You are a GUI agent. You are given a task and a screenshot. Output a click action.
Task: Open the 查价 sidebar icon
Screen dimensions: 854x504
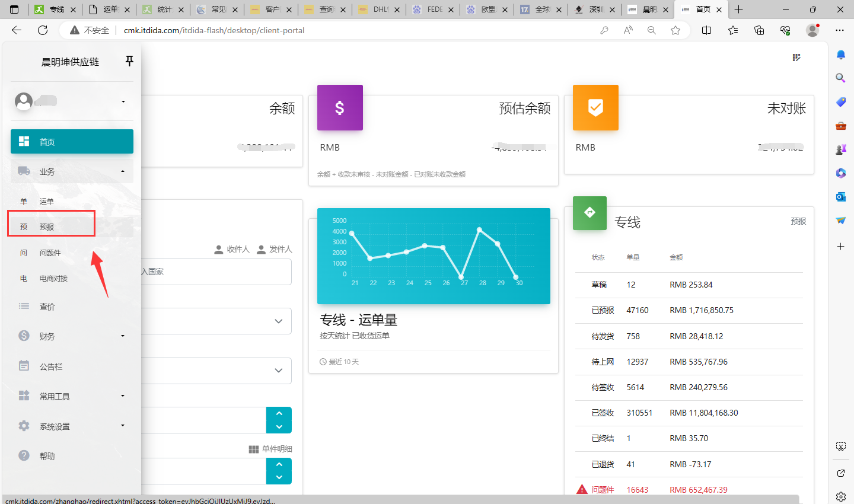pos(24,306)
